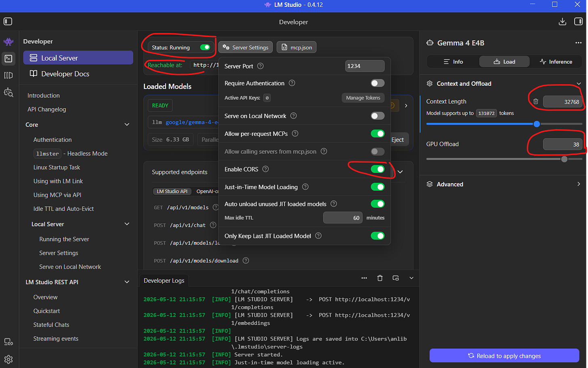
Task: Pop out the Developer Logs window icon
Action: click(x=396, y=278)
